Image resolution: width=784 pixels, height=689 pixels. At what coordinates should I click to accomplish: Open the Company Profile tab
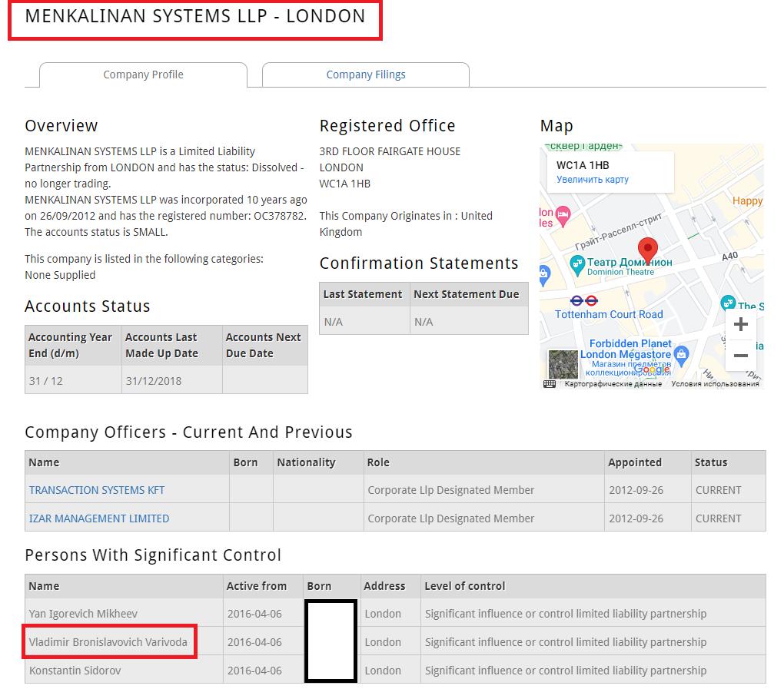(143, 75)
